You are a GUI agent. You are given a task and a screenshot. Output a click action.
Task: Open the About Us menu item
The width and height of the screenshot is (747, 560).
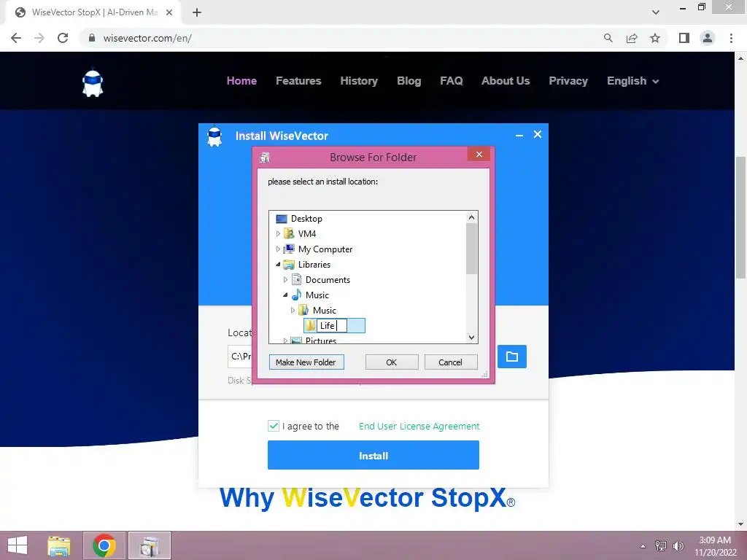tap(506, 81)
